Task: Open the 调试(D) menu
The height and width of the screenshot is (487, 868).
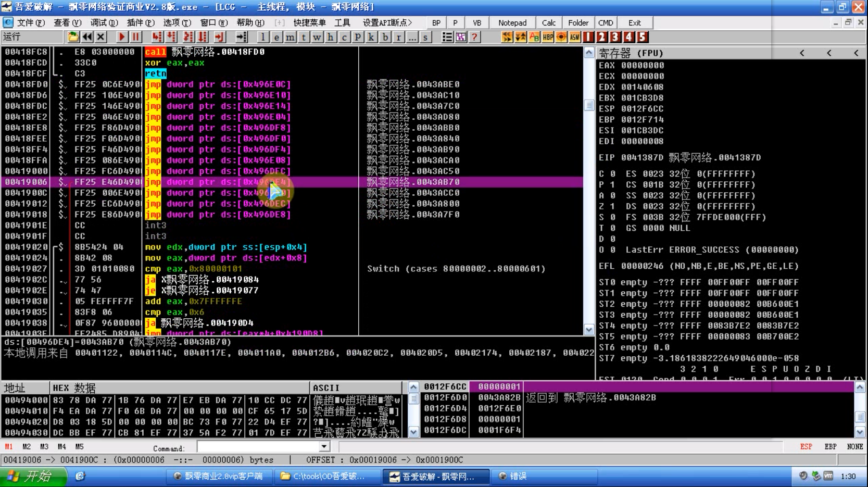Action: (104, 22)
